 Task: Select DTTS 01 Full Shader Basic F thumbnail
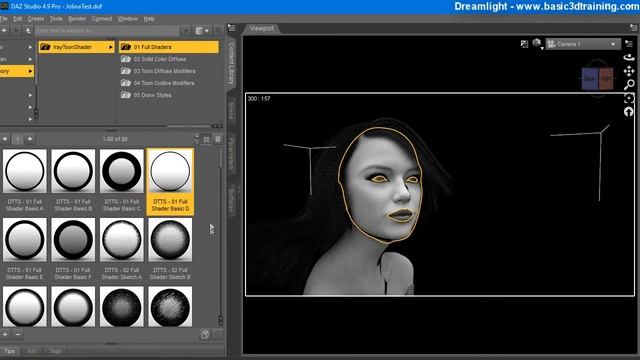click(x=73, y=240)
